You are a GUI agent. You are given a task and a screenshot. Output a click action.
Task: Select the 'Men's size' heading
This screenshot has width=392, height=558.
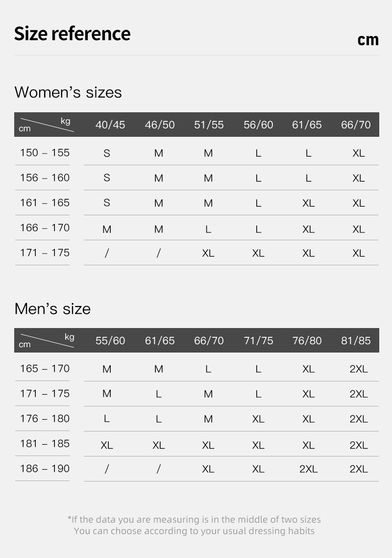pos(52,308)
